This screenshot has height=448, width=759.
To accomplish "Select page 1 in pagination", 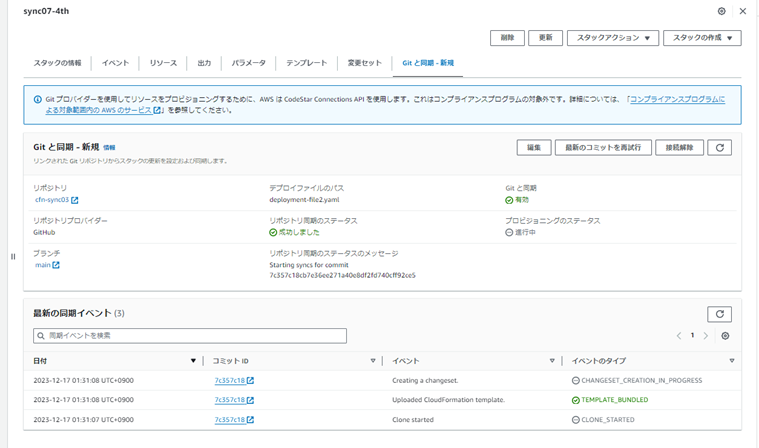I will coord(692,335).
